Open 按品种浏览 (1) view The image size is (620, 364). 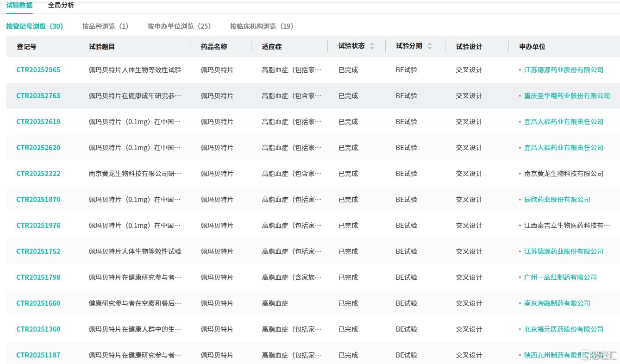pyautogui.click(x=105, y=26)
